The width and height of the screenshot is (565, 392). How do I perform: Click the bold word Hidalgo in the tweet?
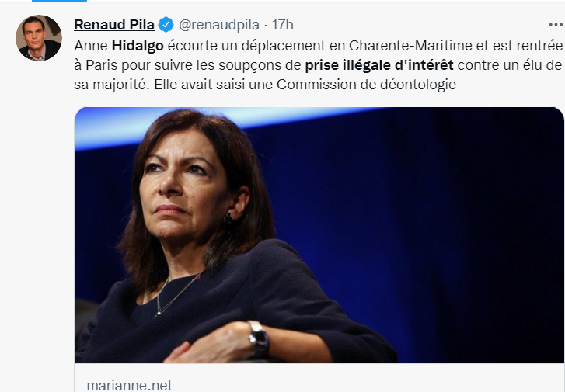[138, 46]
